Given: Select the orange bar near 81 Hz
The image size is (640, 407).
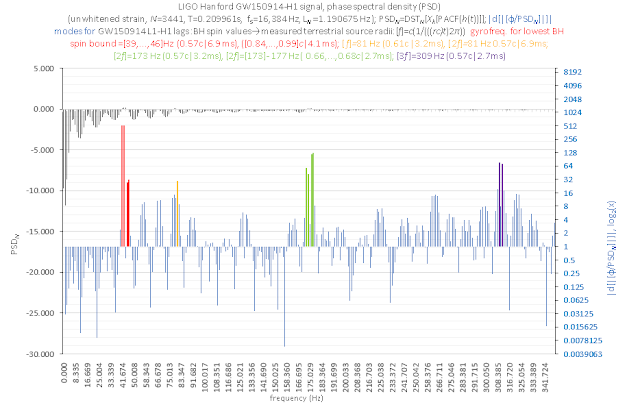Looking at the screenshot, I should coord(178,214).
